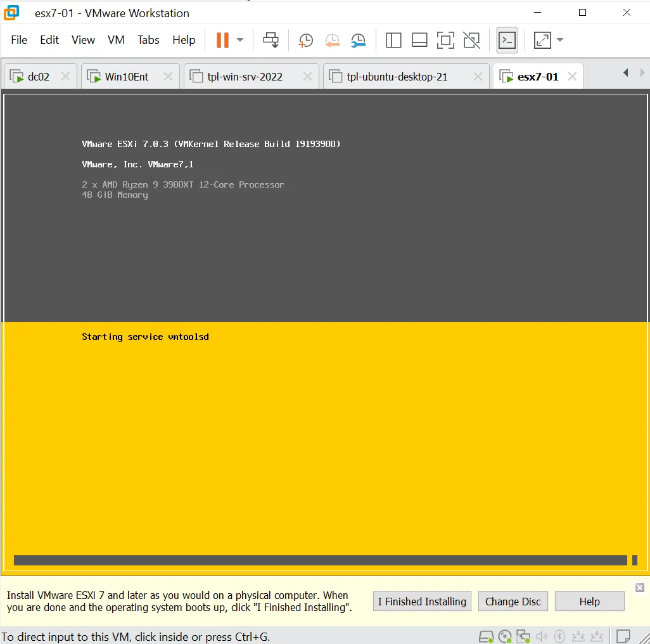
Task: Click the orange Suspend (pause) VM button
Action: (x=222, y=40)
